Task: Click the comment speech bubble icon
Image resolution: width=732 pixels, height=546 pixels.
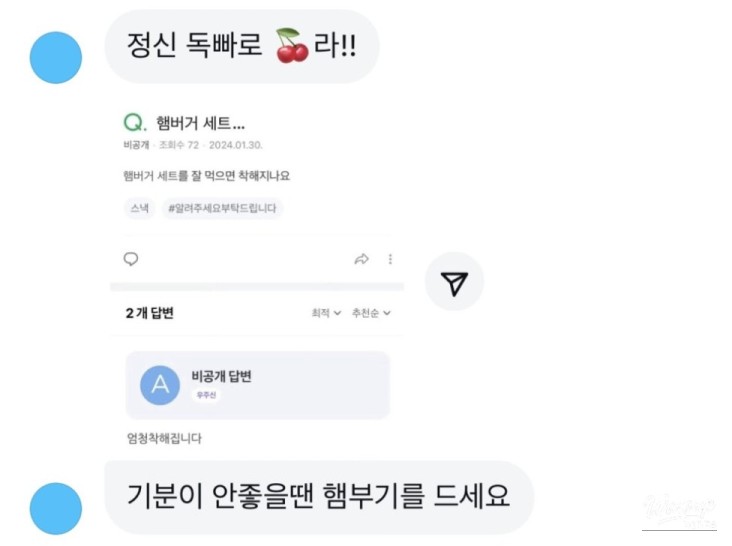Action: [131, 259]
